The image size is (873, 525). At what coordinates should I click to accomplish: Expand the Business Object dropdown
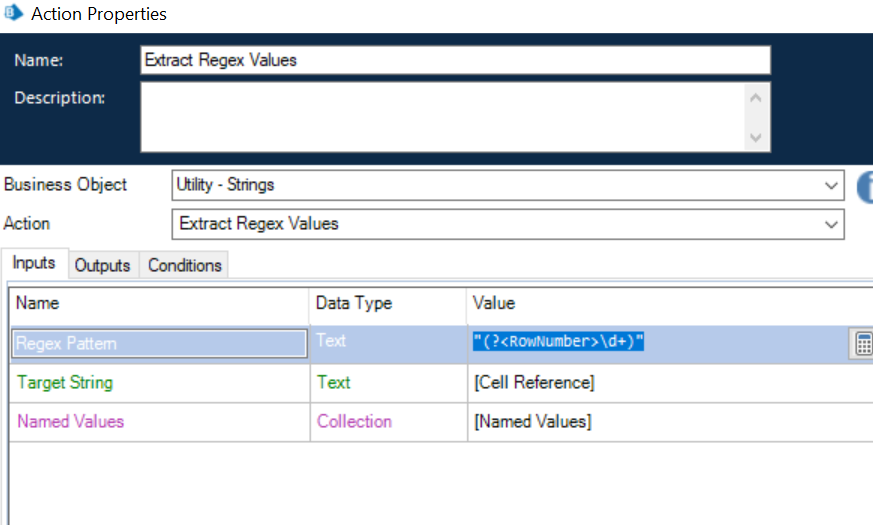pyautogui.click(x=832, y=186)
